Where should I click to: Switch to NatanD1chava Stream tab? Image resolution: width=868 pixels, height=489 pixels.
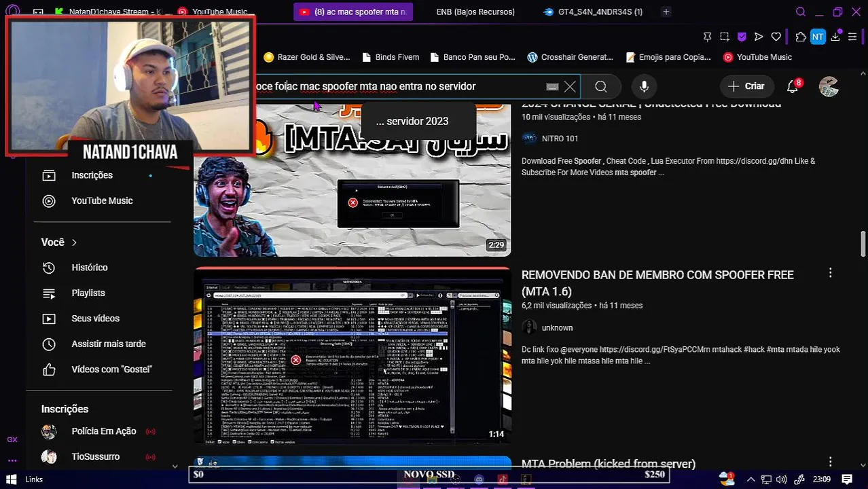[x=109, y=12]
